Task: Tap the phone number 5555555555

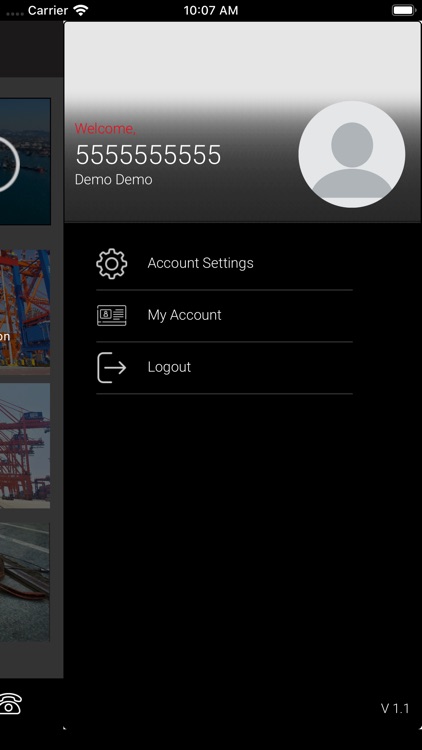Action: [x=148, y=155]
